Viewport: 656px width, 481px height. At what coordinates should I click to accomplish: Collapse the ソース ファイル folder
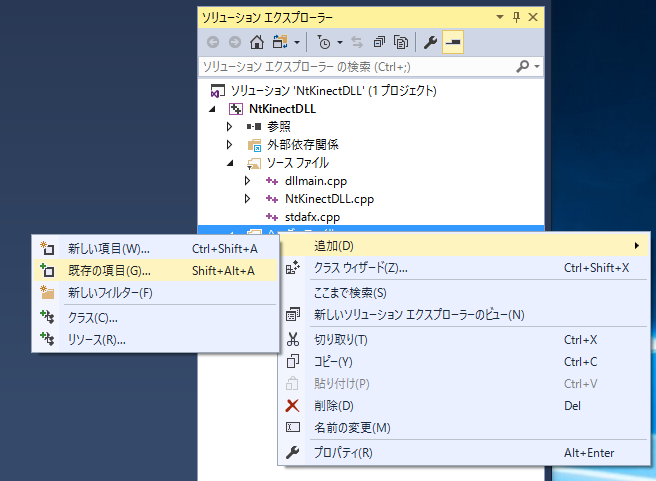[x=229, y=162]
